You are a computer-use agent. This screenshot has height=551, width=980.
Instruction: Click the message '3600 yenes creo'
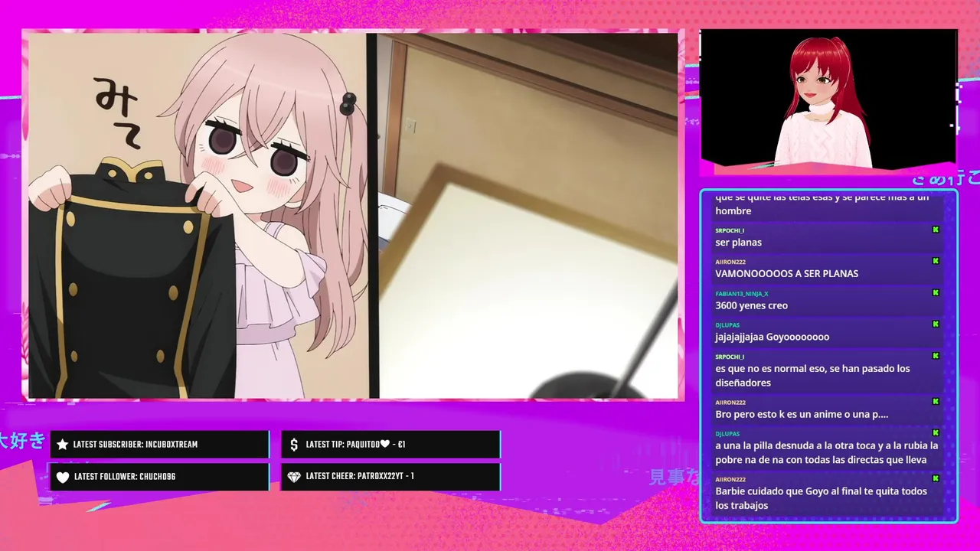coord(751,306)
